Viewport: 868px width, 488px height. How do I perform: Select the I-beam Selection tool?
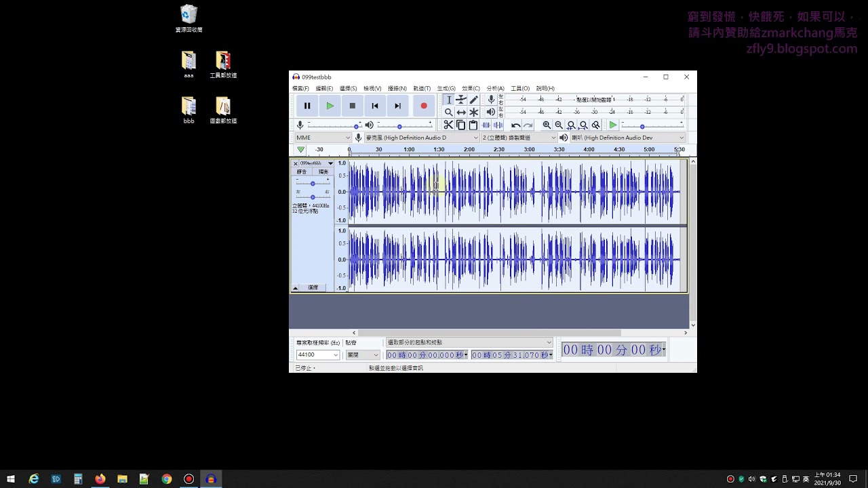point(448,100)
